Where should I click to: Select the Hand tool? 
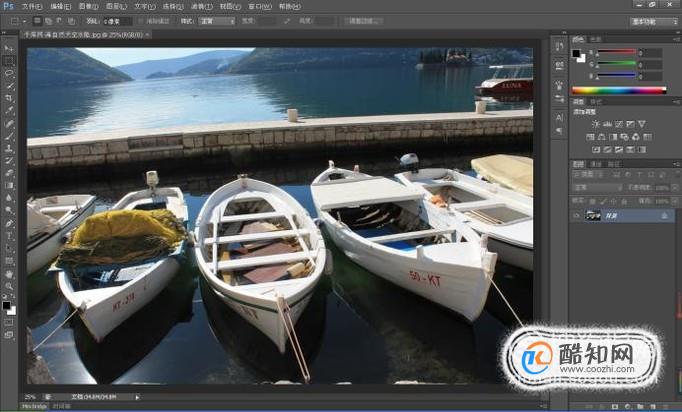click(x=9, y=274)
